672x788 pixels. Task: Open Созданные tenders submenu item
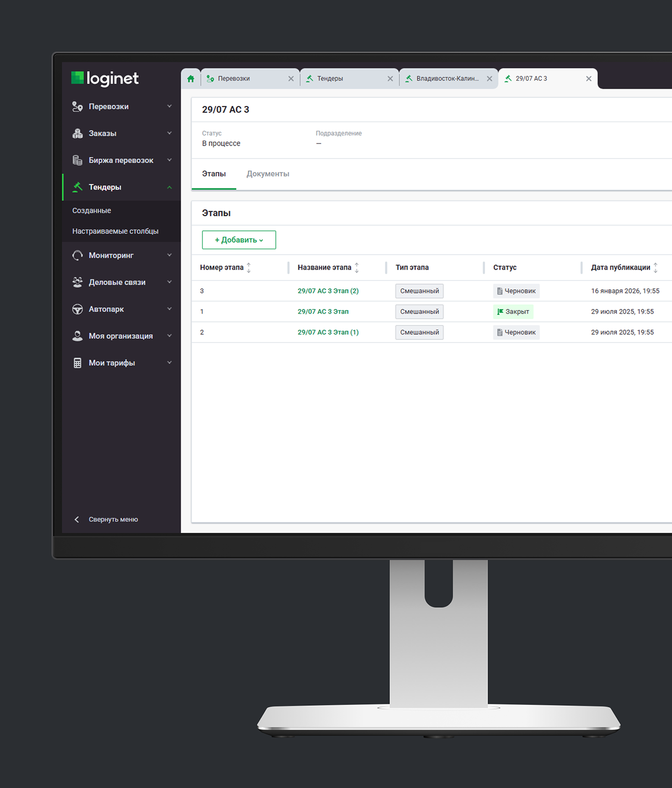pos(91,210)
